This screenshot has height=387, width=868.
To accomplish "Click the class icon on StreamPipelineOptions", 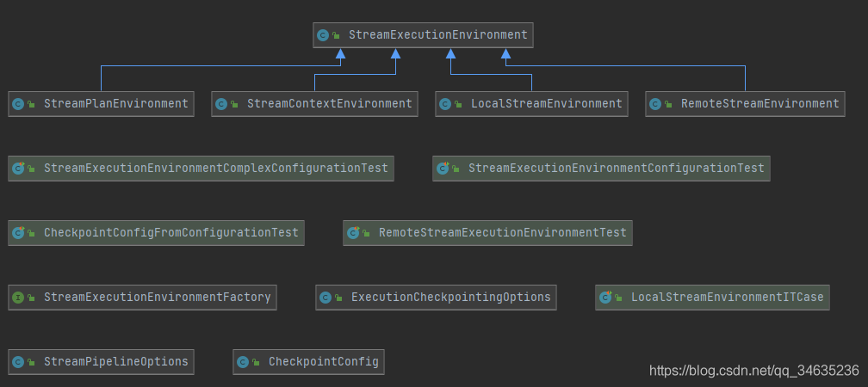I will point(18,362).
